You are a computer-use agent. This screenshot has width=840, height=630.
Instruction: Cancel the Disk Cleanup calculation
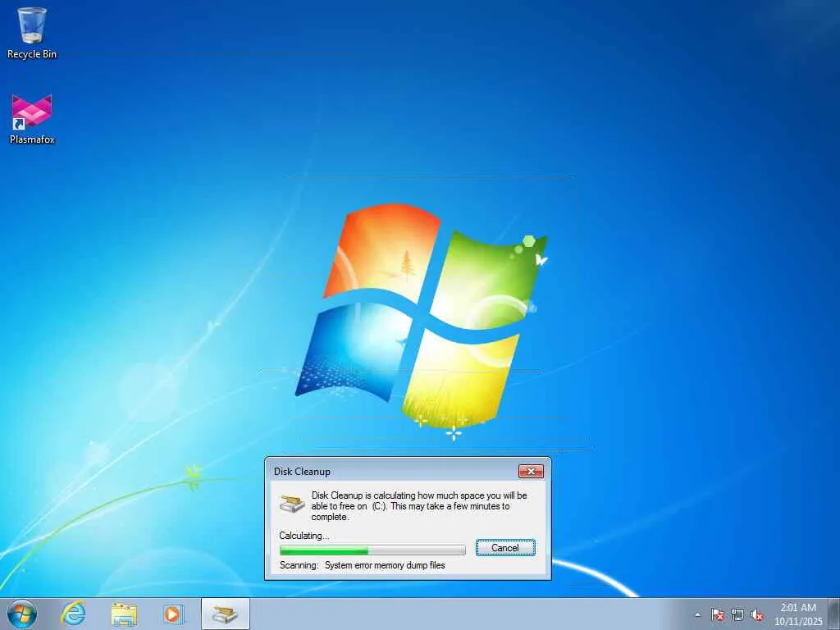point(505,547)
